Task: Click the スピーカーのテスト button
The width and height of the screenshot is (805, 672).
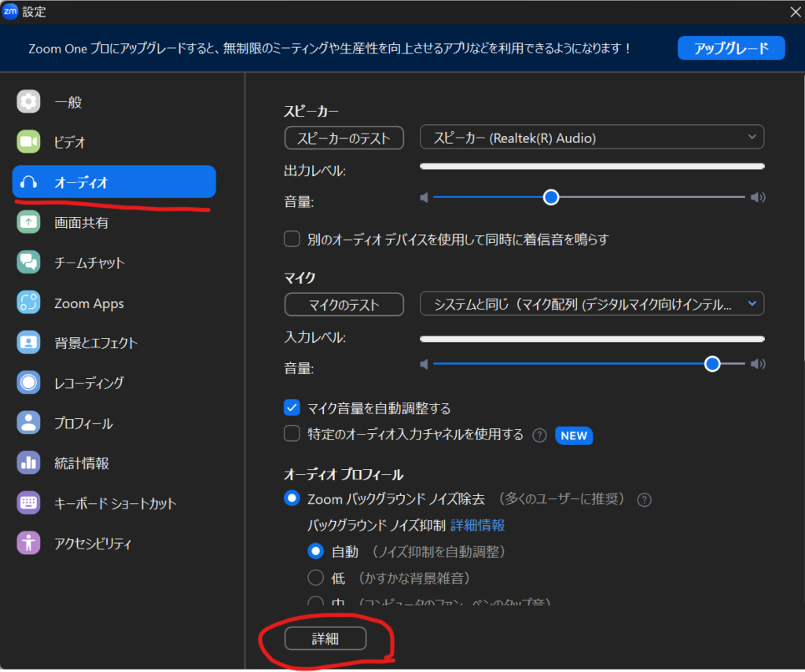Action: 344,138
